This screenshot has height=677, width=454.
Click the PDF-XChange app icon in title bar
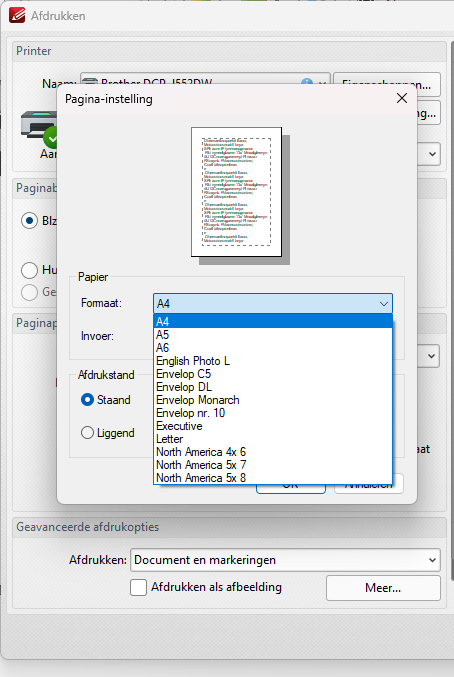click(x=17, y=15)
